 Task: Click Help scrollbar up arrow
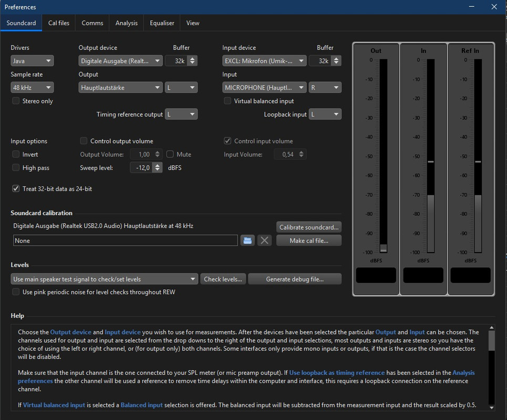[x=491, y=328]
